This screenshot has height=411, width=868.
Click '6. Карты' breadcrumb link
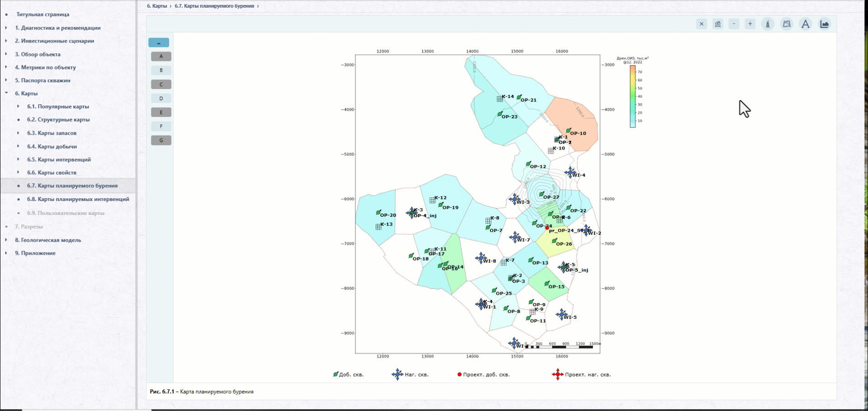point(157,6)
